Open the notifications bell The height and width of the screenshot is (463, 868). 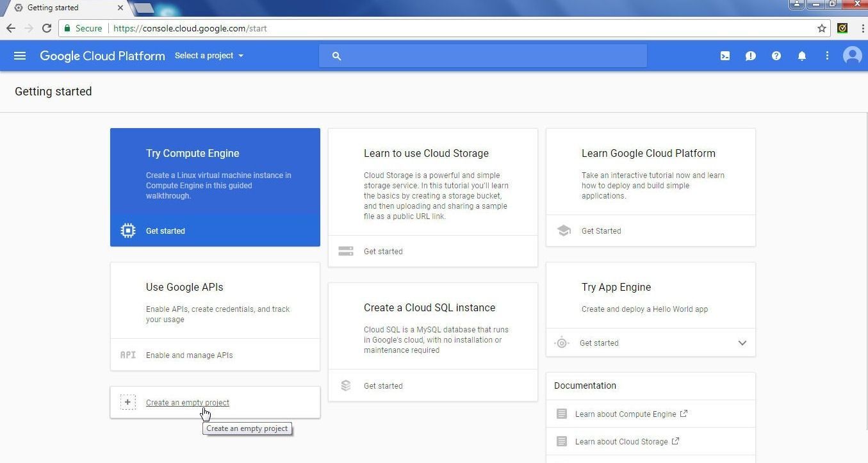802,56
